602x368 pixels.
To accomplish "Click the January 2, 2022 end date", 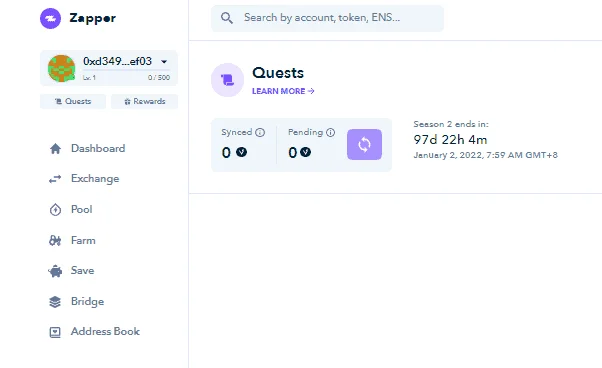I will (x=485, y=155).
